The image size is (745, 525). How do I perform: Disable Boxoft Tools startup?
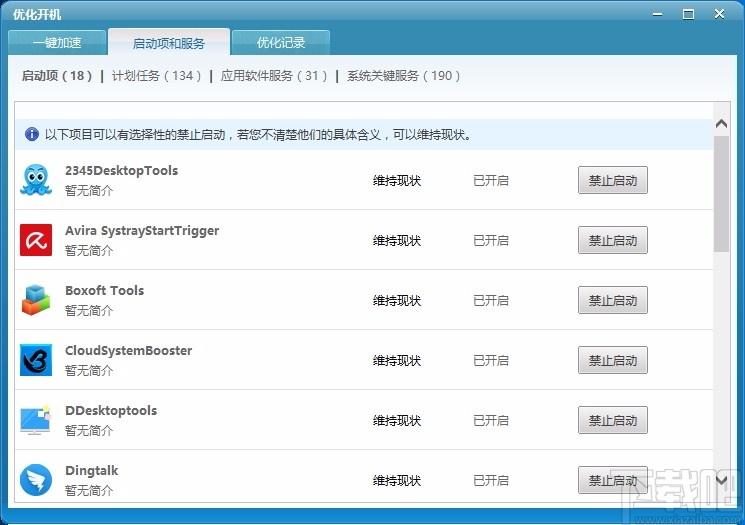point(612,300)
